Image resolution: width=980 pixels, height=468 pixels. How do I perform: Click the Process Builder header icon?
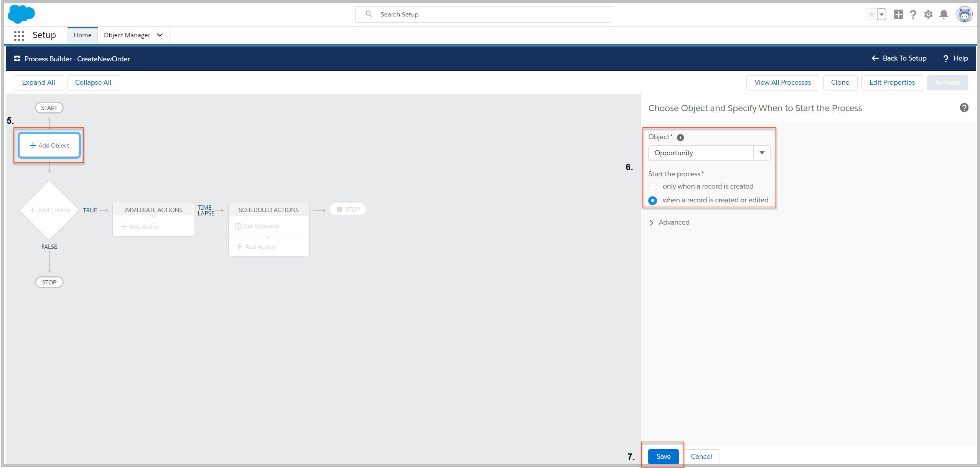pos(17,59)
